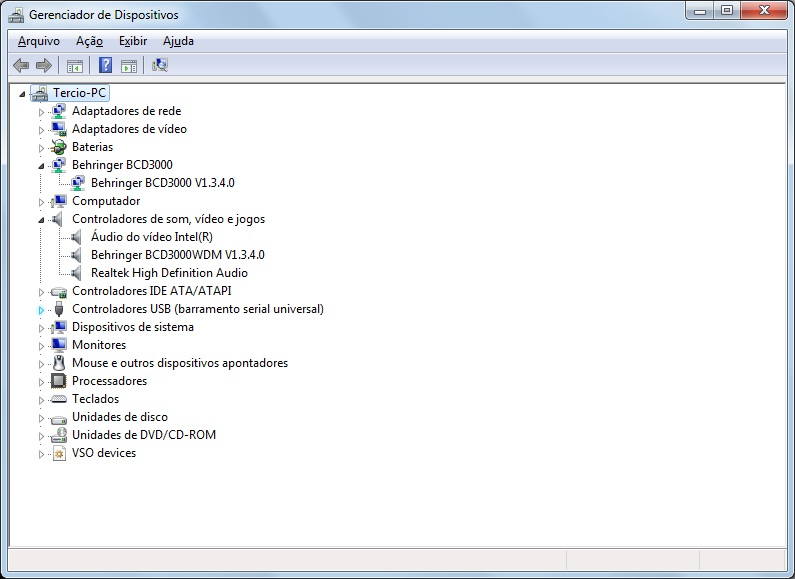Expand the VSO devices node

(x=41, y=454)
